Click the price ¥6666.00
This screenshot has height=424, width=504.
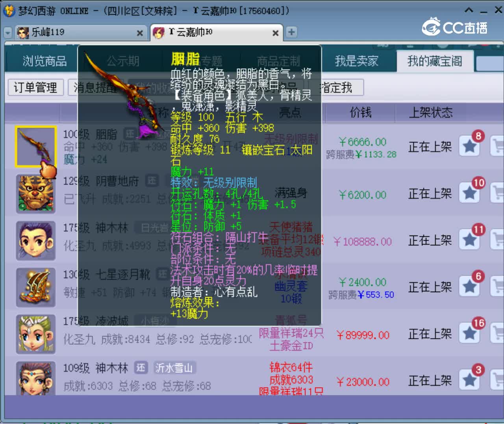pyautogui.click(x=362, y=142)
